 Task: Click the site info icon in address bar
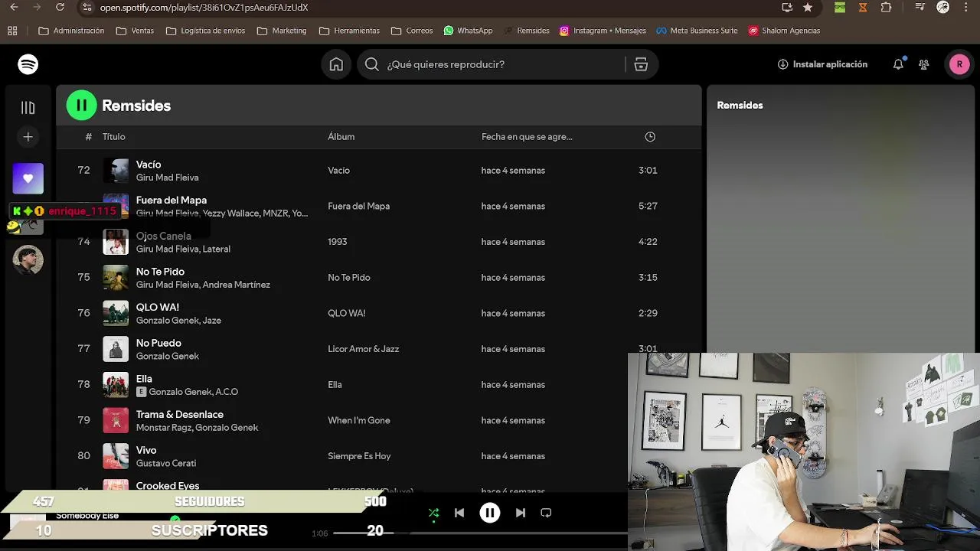coord(87,8)
